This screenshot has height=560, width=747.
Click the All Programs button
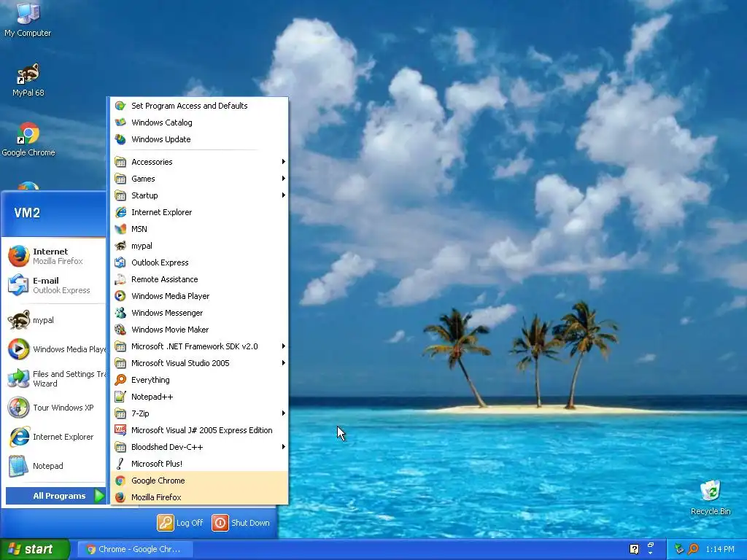coord(55,496)
